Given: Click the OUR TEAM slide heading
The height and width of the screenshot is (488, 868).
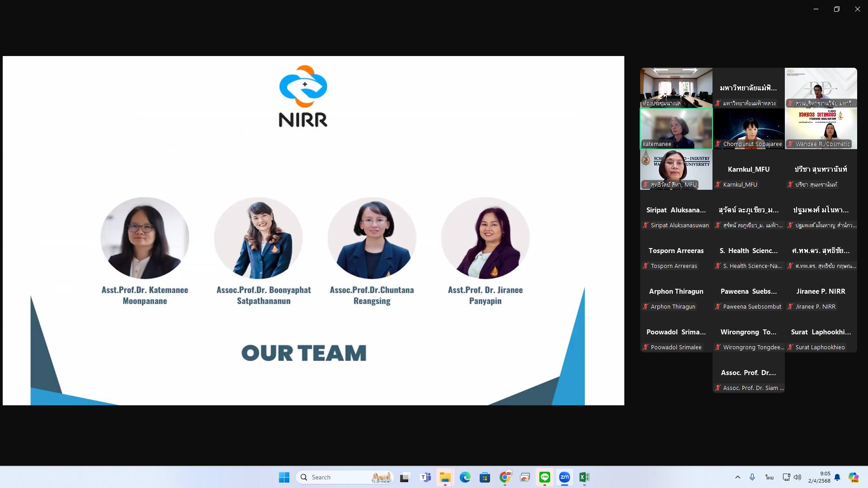Looking at the screenshot, I should pos(304,353).
